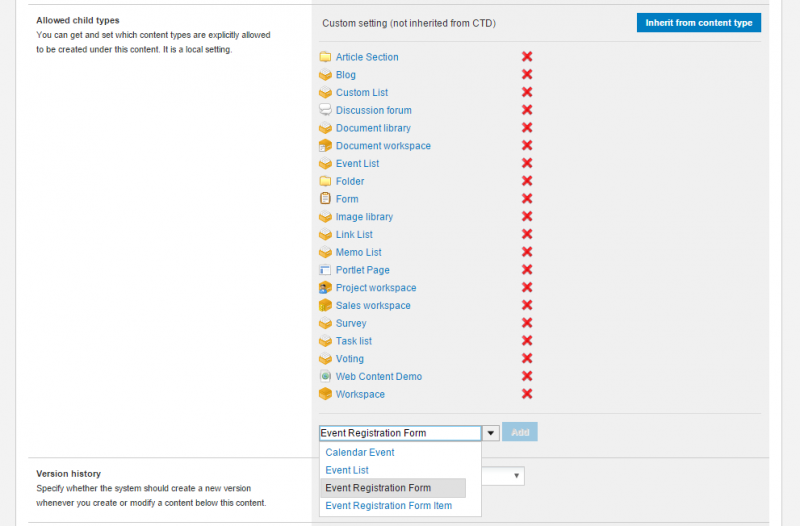Open the content type dropdown arrow
Viewport: 800px width, 526px height.
pos(490,433)
